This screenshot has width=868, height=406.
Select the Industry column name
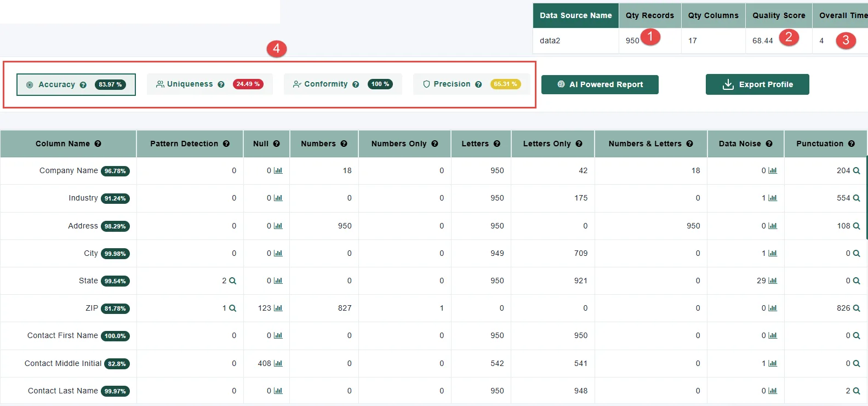click(83, 198)
